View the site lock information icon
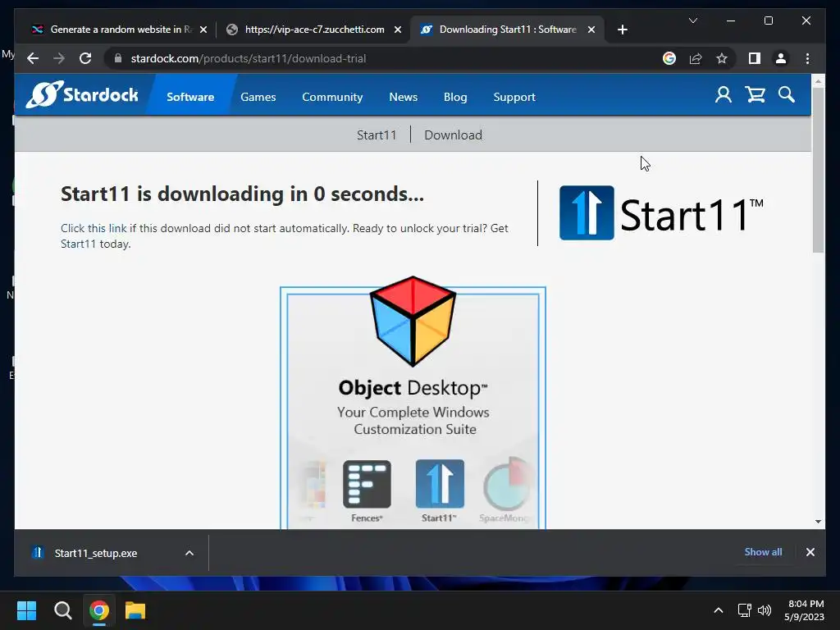Viewport: 840px width, 630px height. 118,58
